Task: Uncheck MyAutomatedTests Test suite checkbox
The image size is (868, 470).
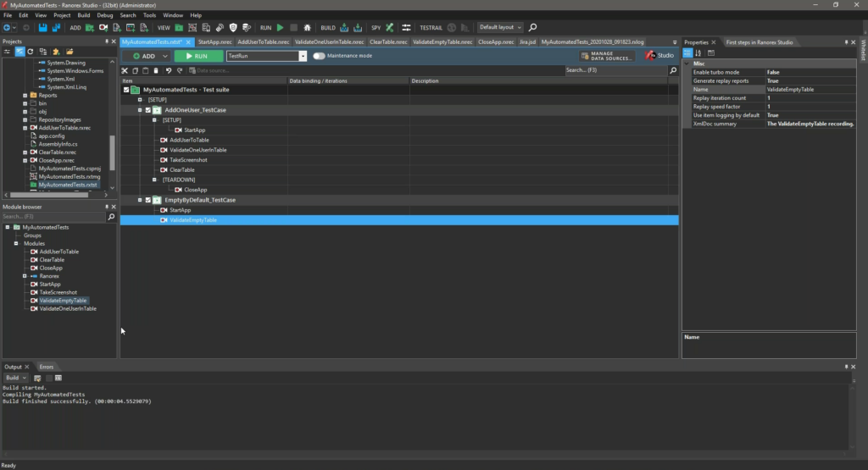Action: tap(126, 90)
